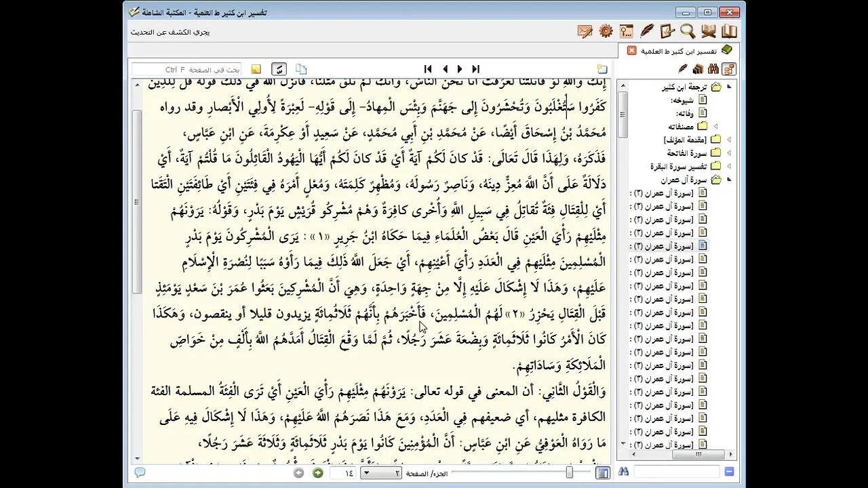Click the الجزء/ الصفحة label
Viewport: 868px width, 488px height.
coord(426,473)
